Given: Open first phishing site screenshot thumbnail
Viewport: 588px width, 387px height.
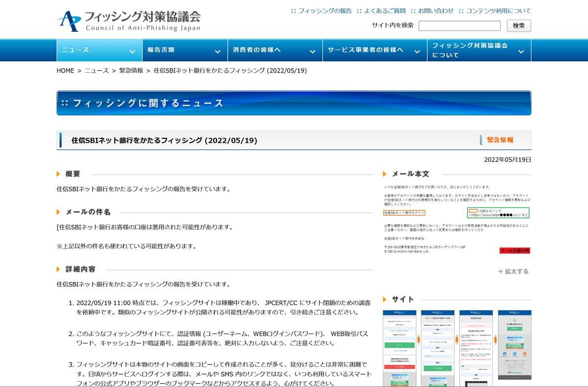Looking at the screenshot, I should point(399,348).
